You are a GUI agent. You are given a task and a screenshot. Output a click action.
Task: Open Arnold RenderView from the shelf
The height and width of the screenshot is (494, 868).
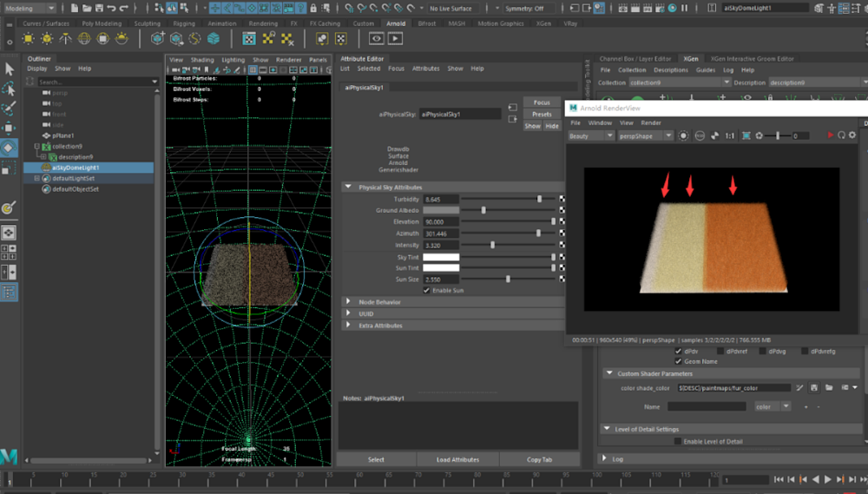376,38
